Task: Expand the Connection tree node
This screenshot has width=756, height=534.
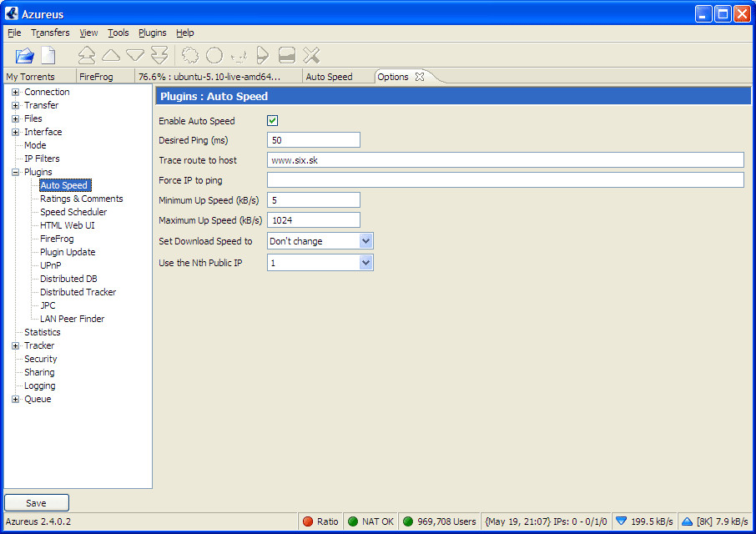Action: click(x=15, y=92)
